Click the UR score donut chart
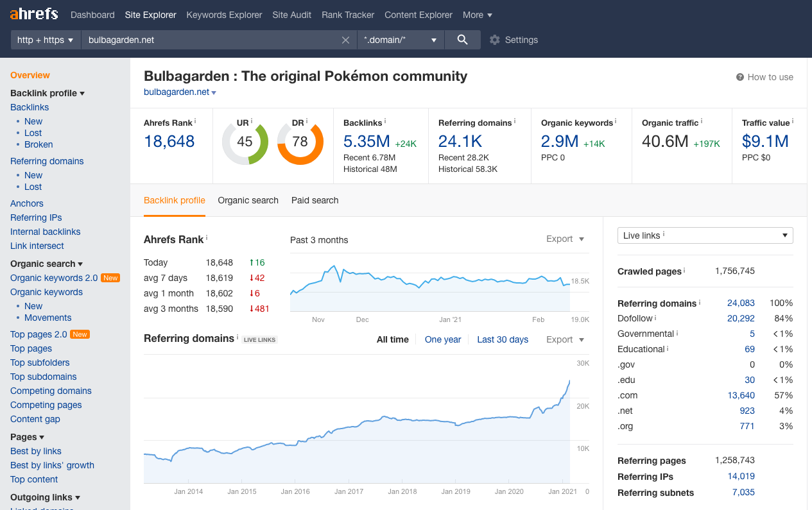812x510 pixels. click(x=245, y=142)
